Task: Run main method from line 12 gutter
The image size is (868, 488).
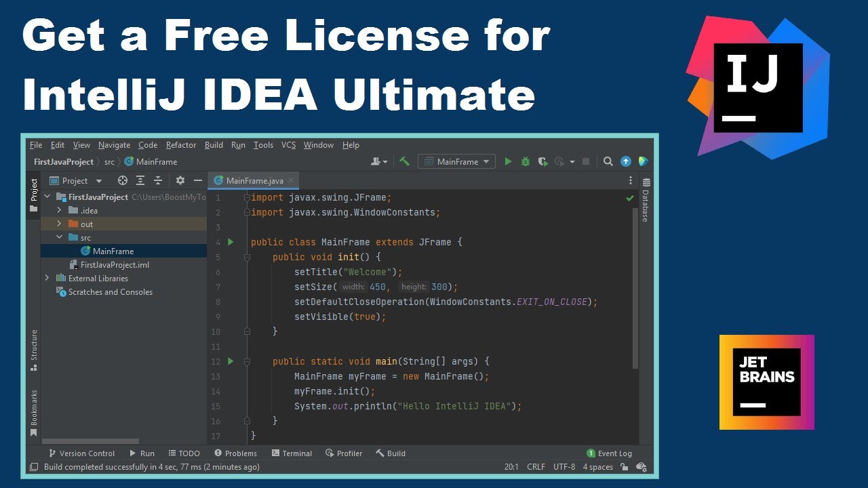Action: 231,361
